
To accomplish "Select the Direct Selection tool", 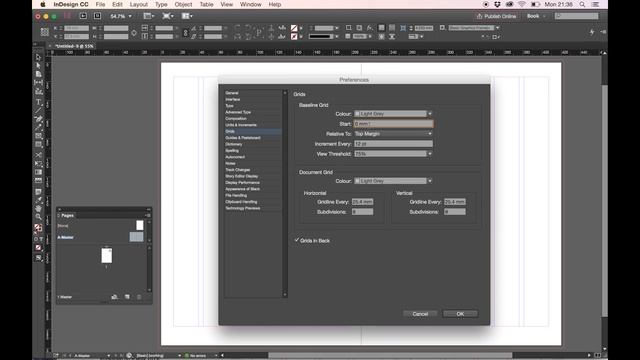I will tap(38, 66).
